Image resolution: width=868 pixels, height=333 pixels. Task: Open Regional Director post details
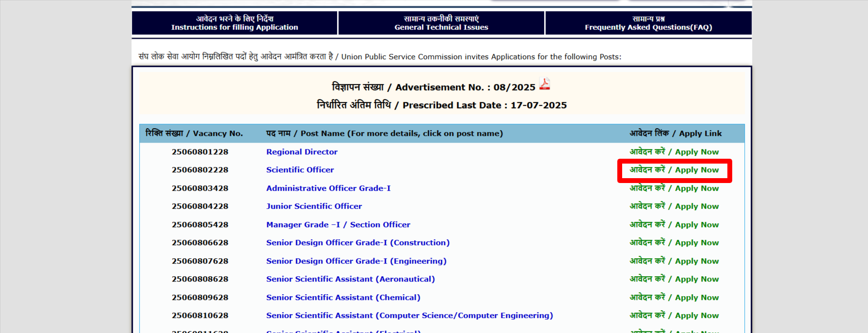pos(302,152)
